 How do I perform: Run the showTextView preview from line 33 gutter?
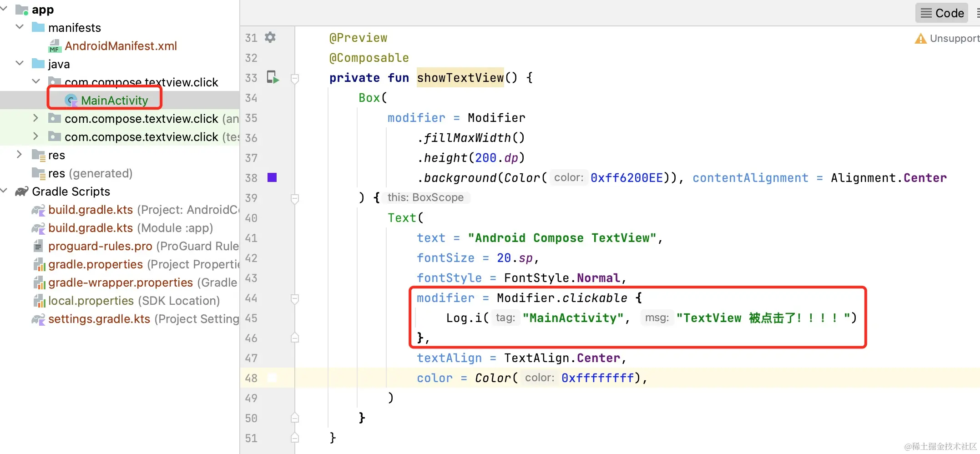coord(273,77)
